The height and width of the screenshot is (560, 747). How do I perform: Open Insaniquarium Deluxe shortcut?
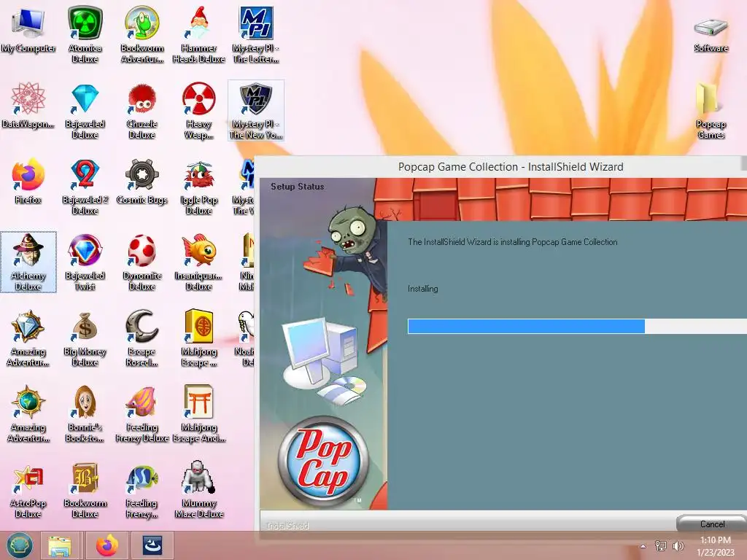198,262
